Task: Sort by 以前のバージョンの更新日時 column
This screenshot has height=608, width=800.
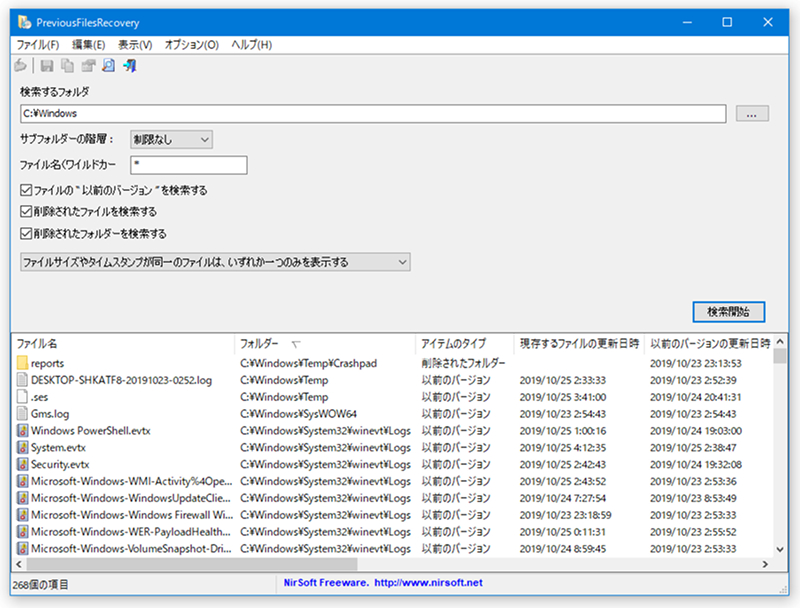Action: (710, 344)
